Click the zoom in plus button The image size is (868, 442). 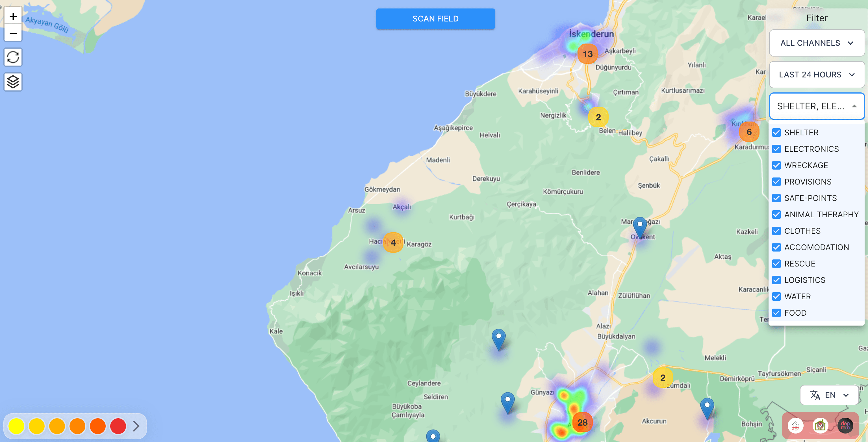click(13, 16)
